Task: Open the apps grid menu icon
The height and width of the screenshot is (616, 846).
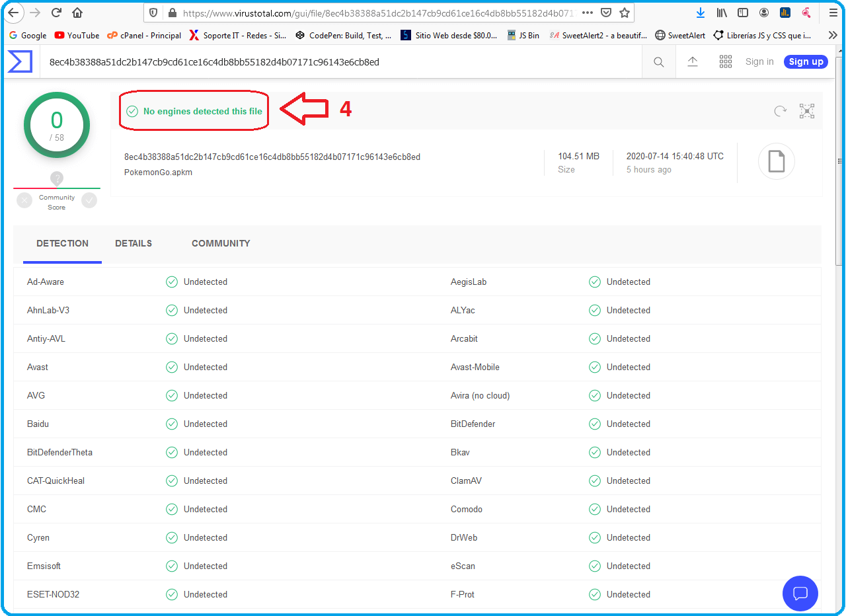Action: click(x=726, y=61)
